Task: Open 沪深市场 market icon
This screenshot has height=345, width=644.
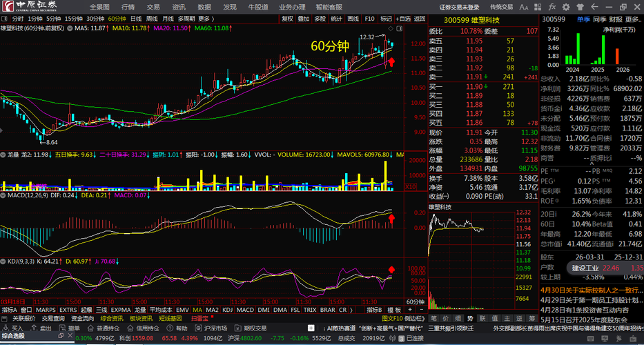Action: (198, 328)
